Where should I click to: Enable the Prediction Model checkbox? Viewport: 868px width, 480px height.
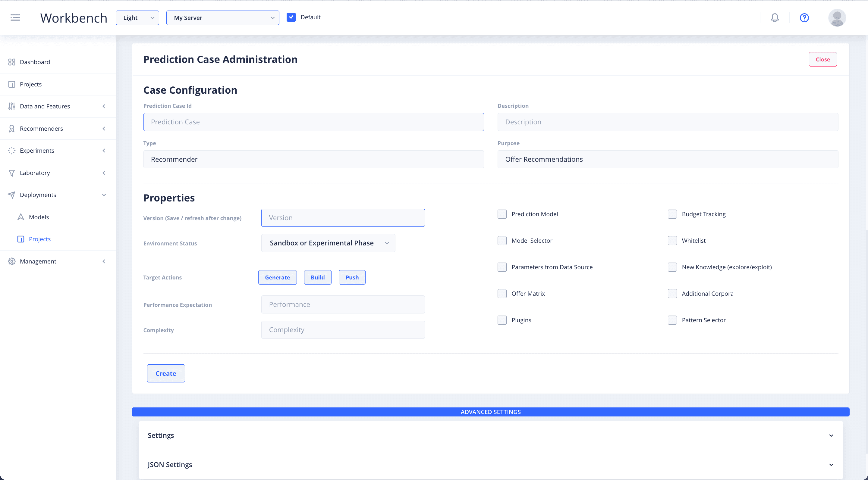502,214
